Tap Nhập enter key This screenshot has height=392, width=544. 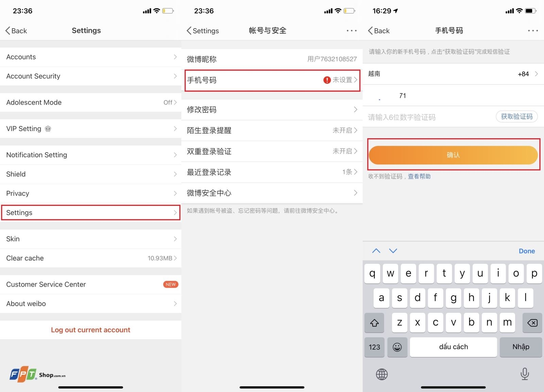click(x=521, y=347)
